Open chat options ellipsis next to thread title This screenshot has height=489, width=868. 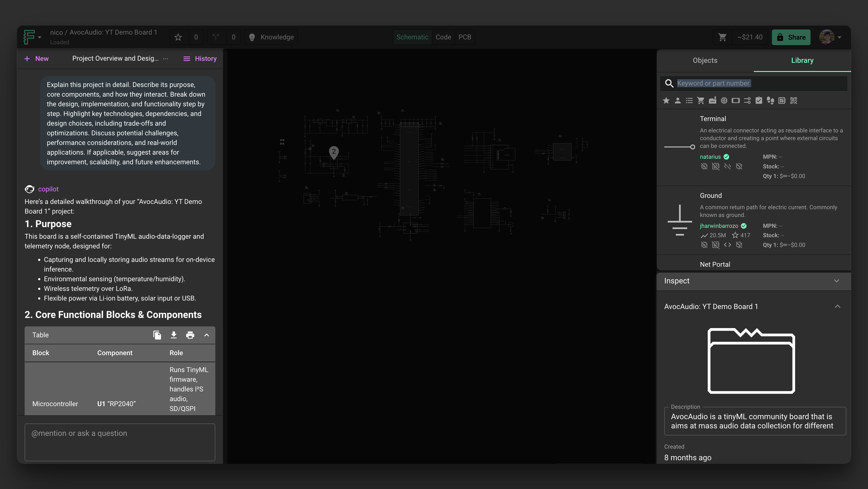(x=165, y=59)
